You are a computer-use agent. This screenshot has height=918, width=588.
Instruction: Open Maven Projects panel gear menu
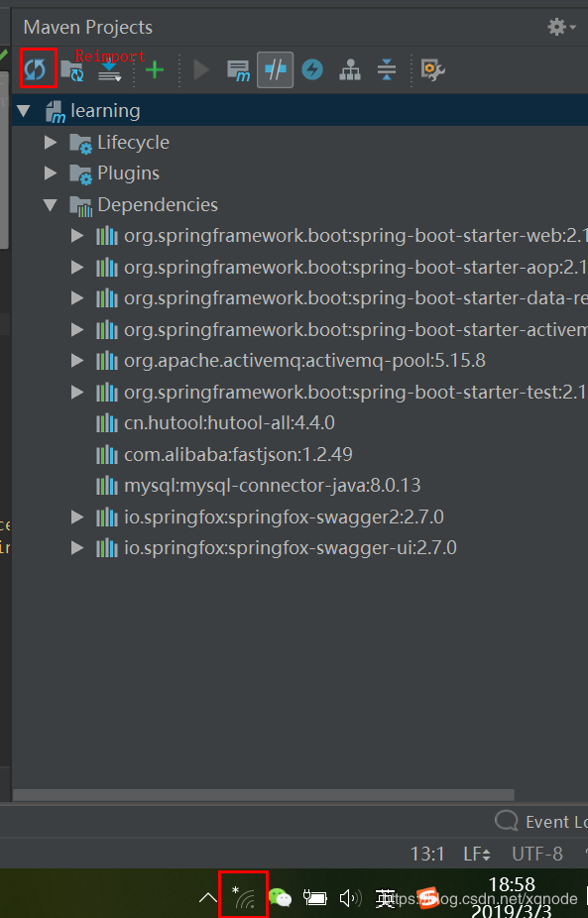pyautogui.click(x=561, y=27)
